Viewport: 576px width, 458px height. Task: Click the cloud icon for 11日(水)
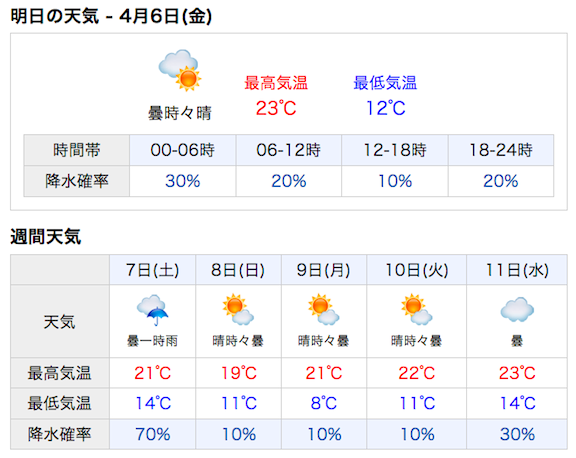click(x=517, y=309)
